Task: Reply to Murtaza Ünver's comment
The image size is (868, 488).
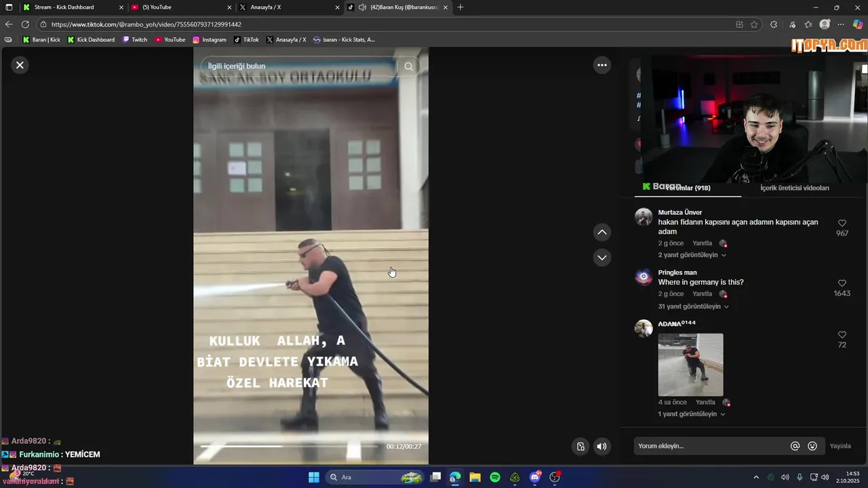Action: click(702, 243)
